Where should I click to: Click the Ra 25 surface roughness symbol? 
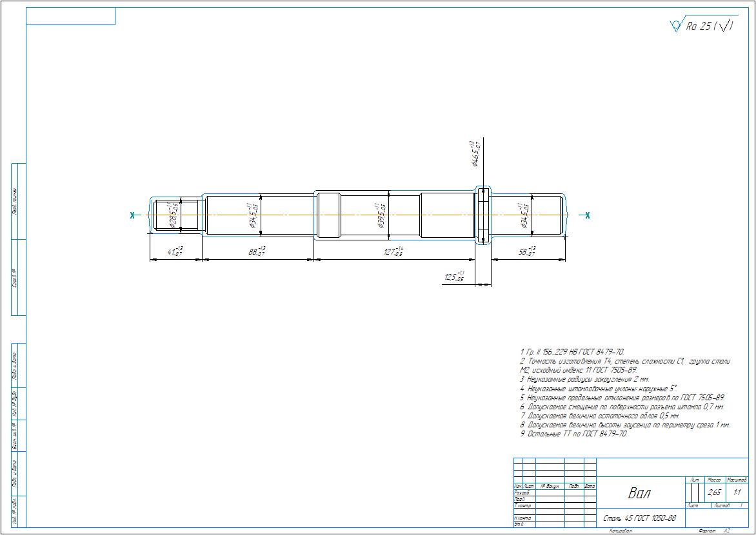pos(701,26)
